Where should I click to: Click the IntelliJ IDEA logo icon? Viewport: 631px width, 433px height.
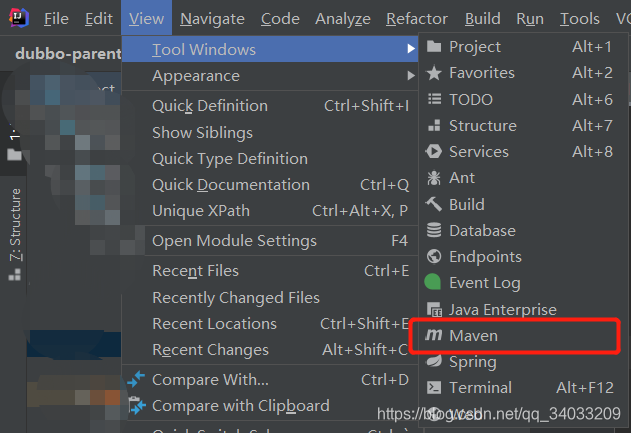pyautogui.click(x=19, y=18)
